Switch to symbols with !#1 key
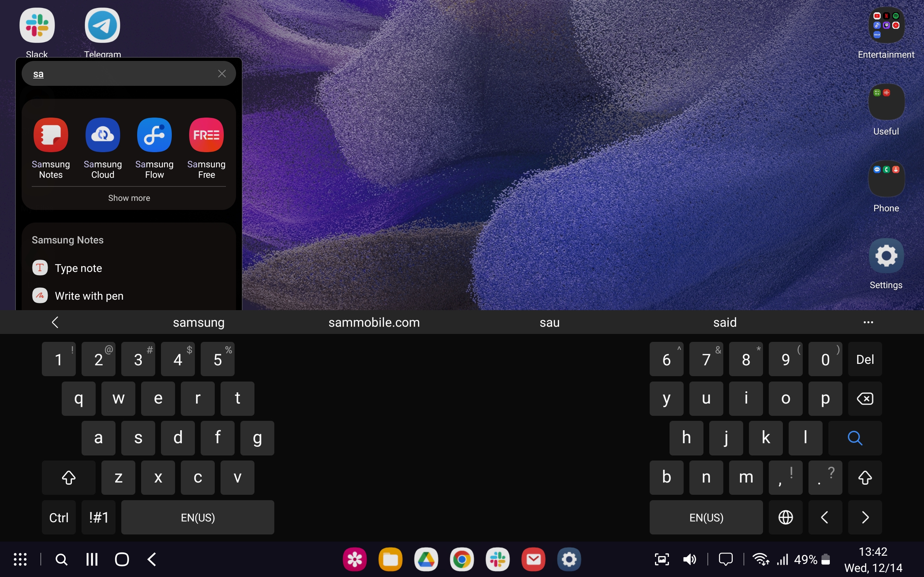Image resolution: width=924 pixels, height=577 pixels. click(x=99, y=517)
